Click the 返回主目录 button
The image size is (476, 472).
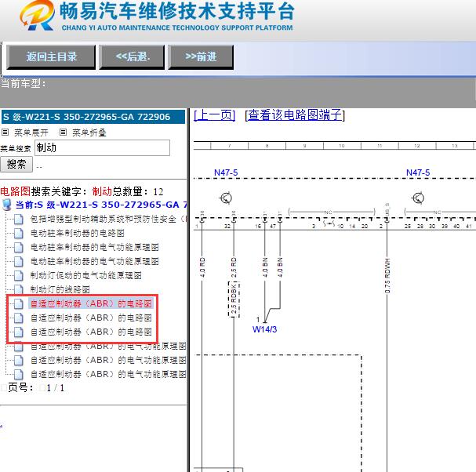51,57
